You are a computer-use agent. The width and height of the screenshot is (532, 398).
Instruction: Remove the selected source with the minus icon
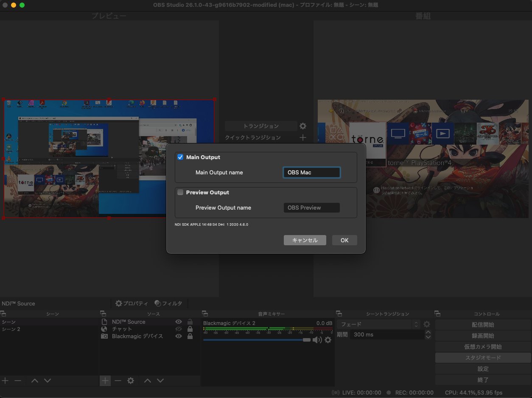coord(118,381)
